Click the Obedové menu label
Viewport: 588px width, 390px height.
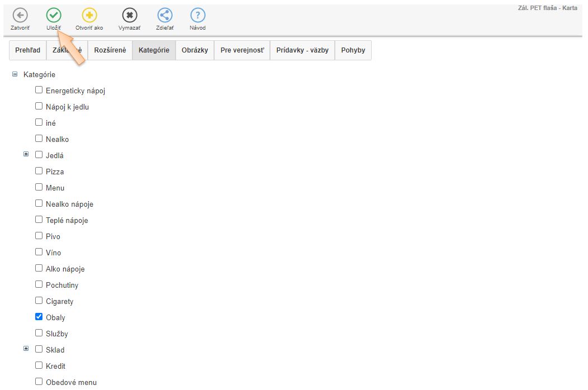(71, 382)
